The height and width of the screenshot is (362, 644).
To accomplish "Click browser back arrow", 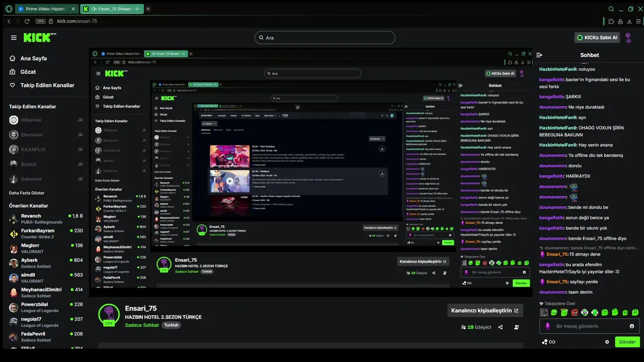I will pos(9,21).
